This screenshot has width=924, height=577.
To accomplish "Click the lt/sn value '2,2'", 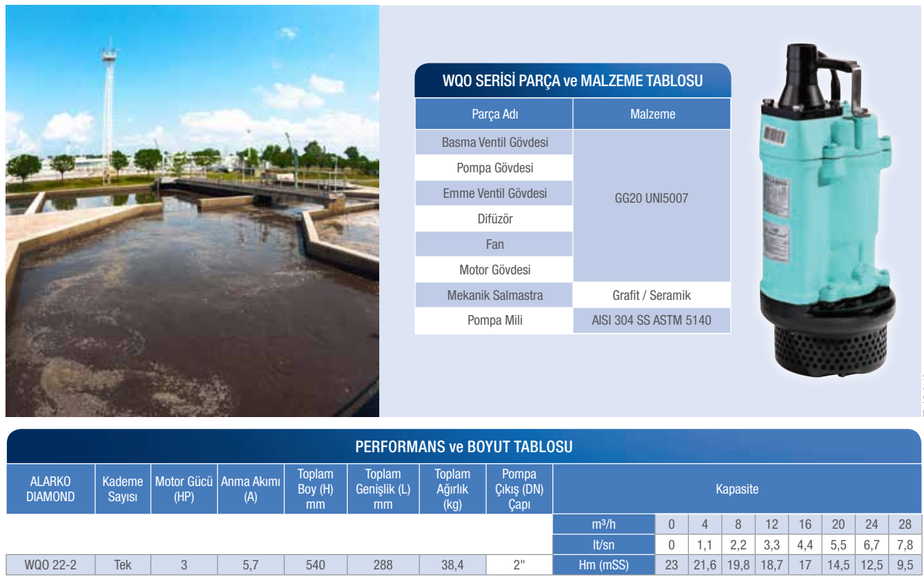I will click(738, 545).
